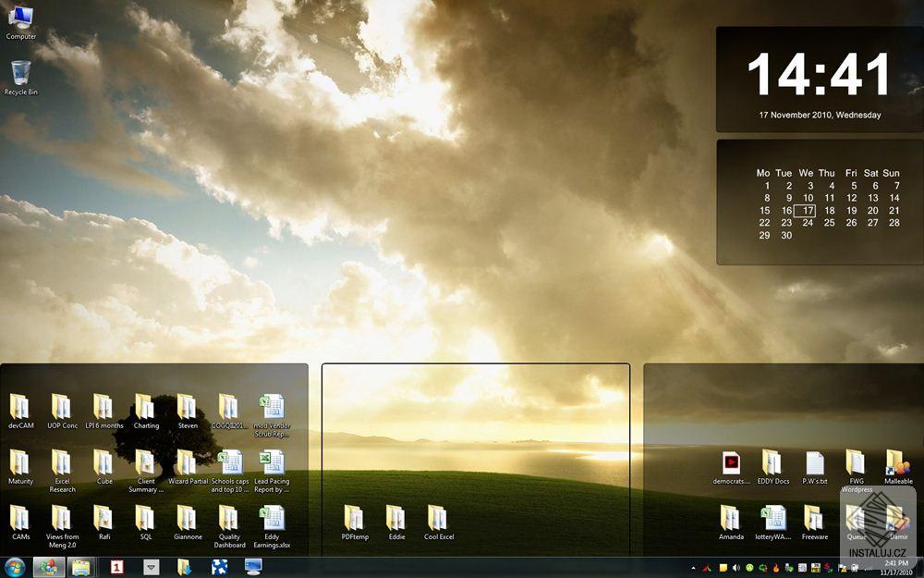Select day 17 in the calendar gadget
Image resolution: width=924 pixels, height=578 pixels.
pyautogui.click(x=805, y=211)
